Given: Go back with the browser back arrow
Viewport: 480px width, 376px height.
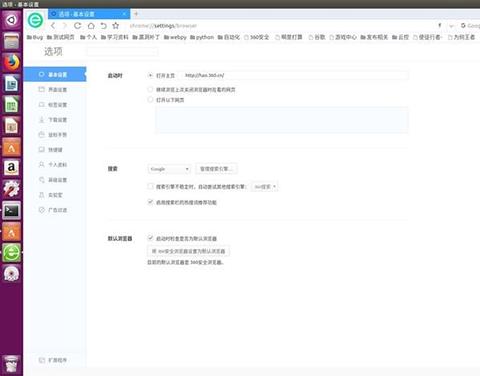Looking at the screenshot, I should (x=53, y=26).
